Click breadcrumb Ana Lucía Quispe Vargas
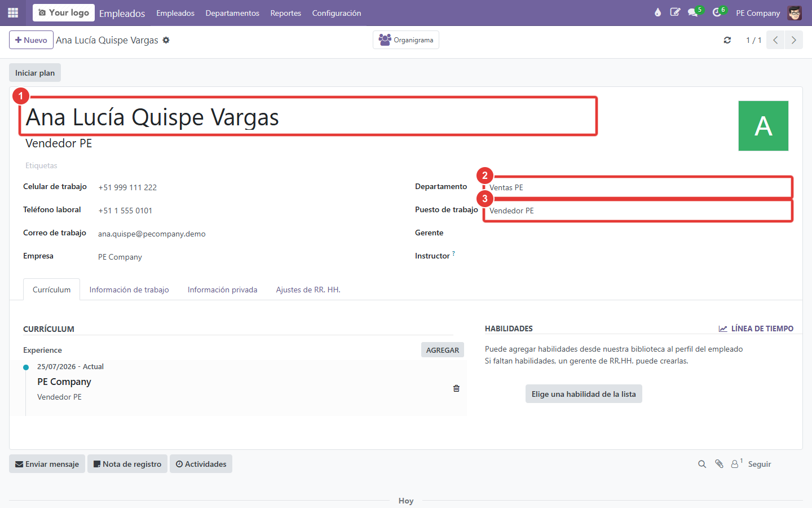Viewport: 812px width, 508px height. (x=107, y=40)
